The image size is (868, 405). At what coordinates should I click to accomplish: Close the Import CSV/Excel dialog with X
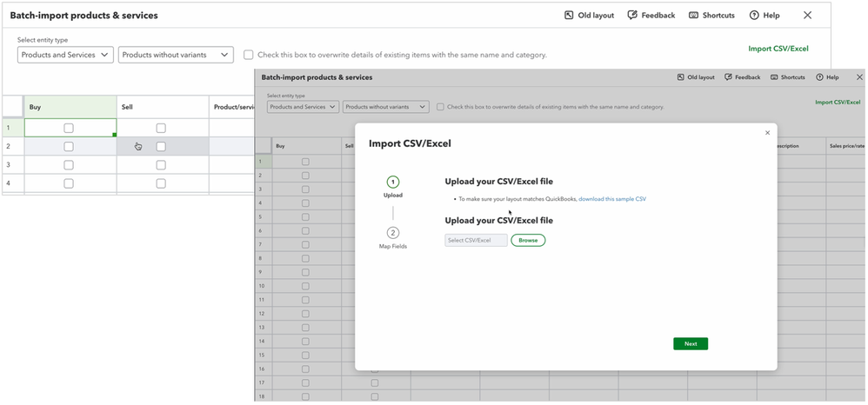(x=767, y=133)
